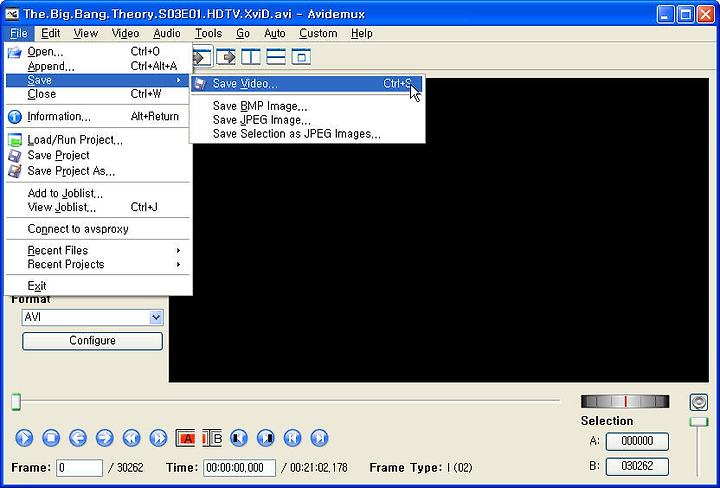The height and width of the screenshot is (488, 720).
Task: Click View Joblist...
Action: coord(97,207)
